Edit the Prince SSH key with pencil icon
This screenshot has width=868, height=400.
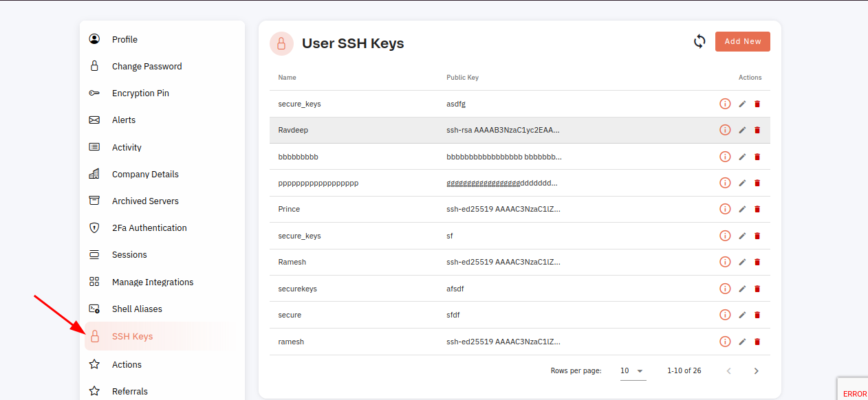click(x=742, y=209)
